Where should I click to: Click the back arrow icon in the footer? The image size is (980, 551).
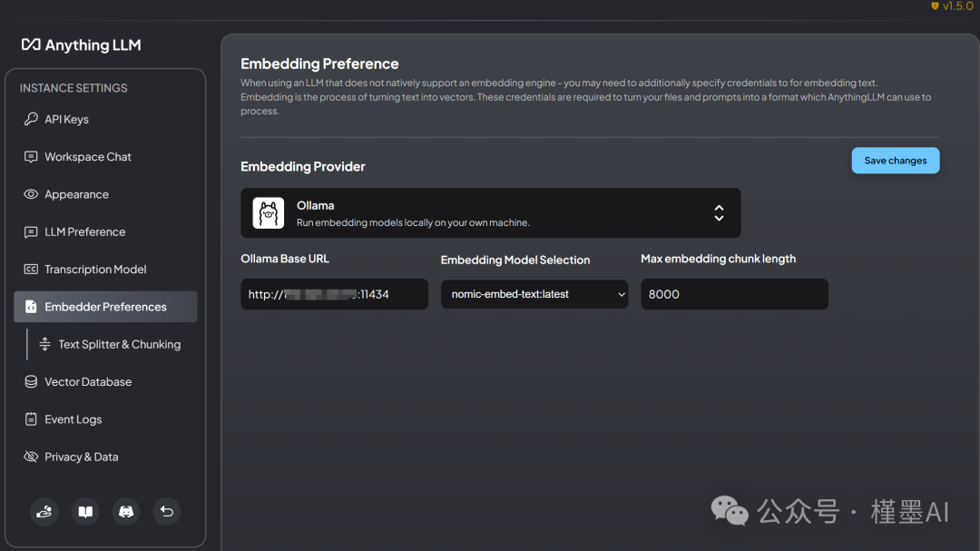[167, 512]
